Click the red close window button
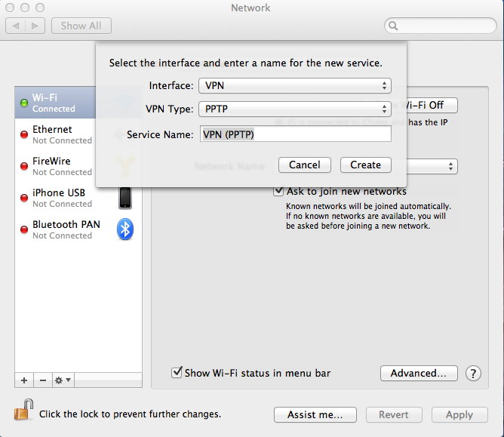The height and width of the screenshot is (437, 504). pos(10,8)
